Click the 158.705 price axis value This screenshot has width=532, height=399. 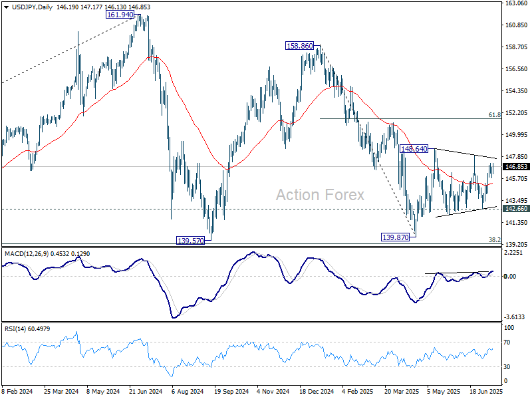(x=516, y=47)
